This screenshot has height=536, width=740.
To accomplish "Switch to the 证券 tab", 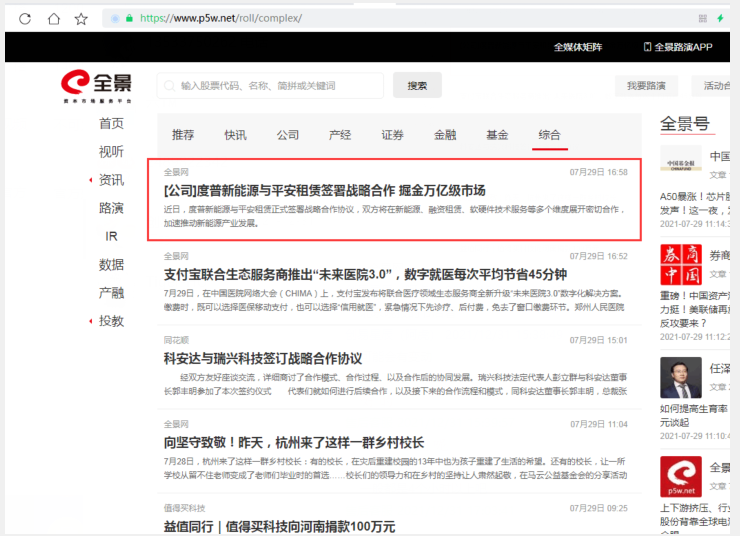I will coord(393,135).
